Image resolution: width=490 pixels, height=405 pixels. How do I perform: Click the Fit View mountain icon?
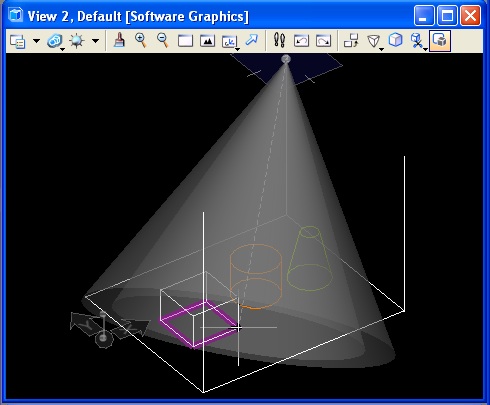point(207,41)
